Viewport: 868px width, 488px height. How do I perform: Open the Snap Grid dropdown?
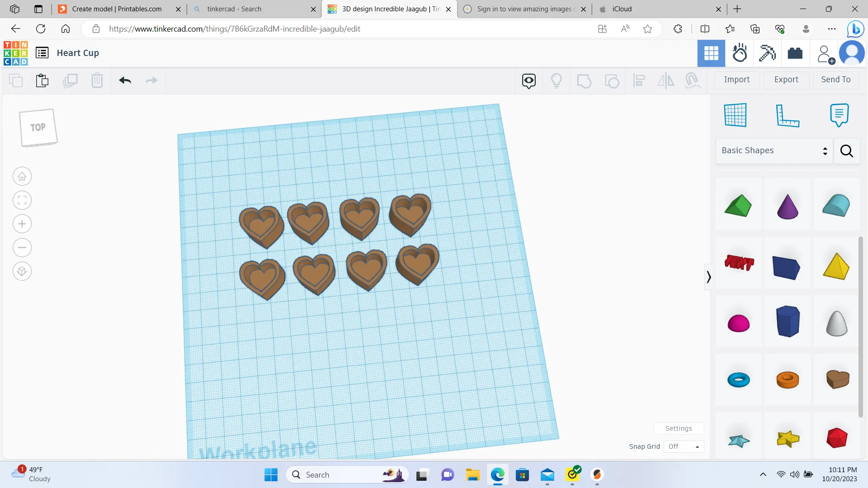pyautogui.click(x=683, y=446)
